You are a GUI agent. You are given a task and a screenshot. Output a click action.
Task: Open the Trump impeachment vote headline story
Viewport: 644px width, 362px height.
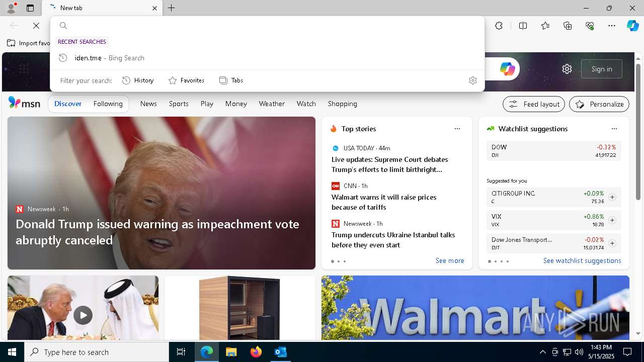click(x=157, y=232)
